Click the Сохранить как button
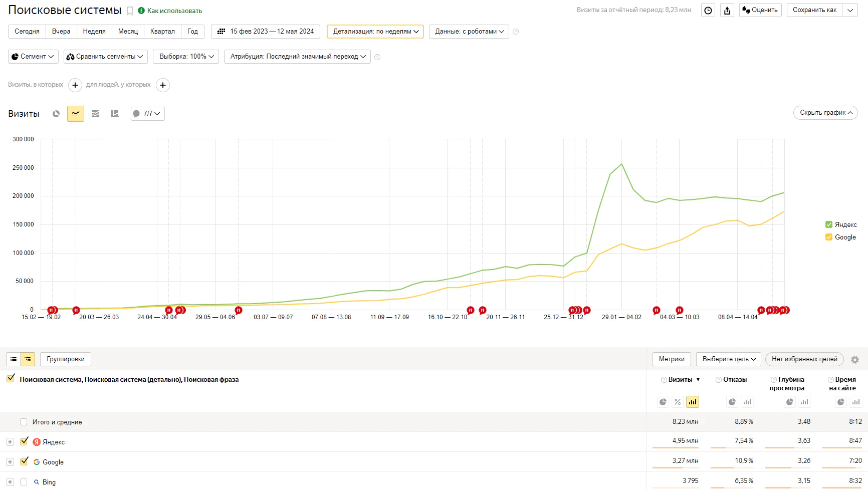Screen dimensions: 868x491 click(x=814, y=10)
